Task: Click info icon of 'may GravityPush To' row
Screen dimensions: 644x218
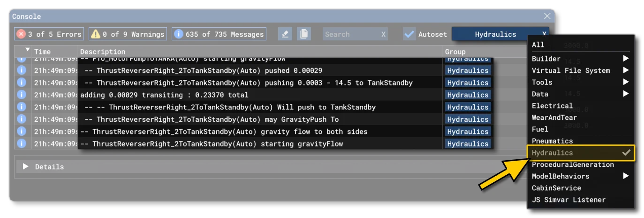Action: (22, 119)
